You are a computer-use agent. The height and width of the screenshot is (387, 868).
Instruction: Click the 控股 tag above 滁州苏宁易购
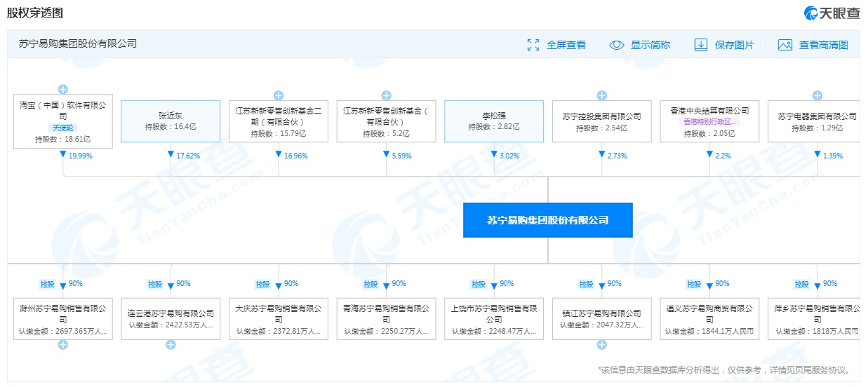pos(47,284)
